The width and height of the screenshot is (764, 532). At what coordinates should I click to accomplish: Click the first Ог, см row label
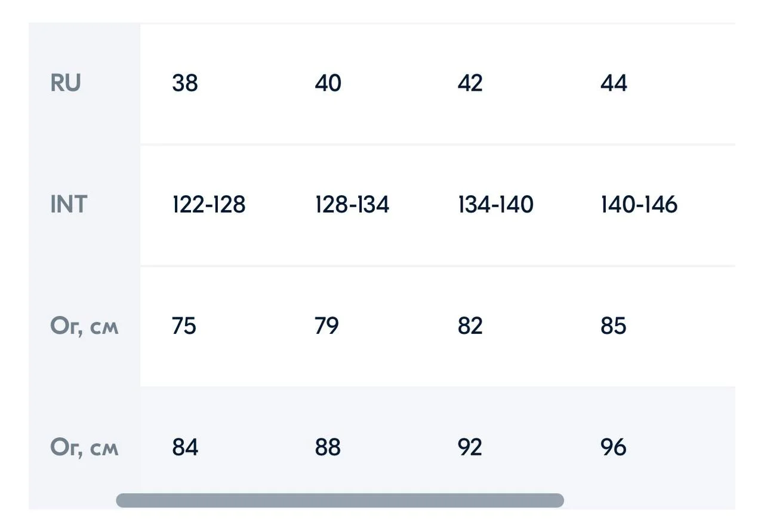point(84,326)
